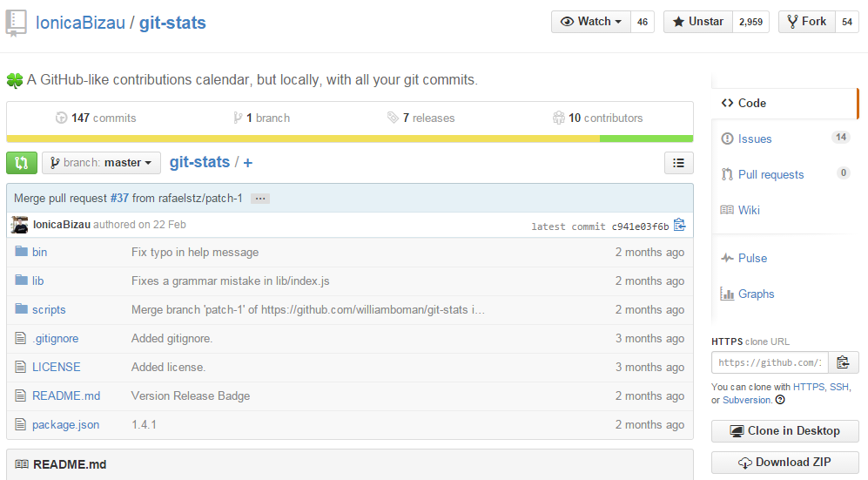Click the green language bar segment
Screen dimensions: 868x480
click(646, 139)
